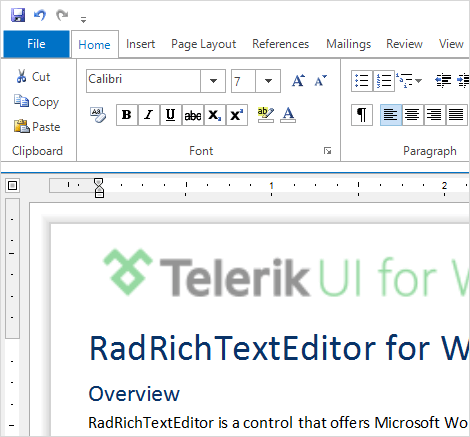Open the Review tab
The height and width of the screenshot is (437, 470).
click(404, 44)
